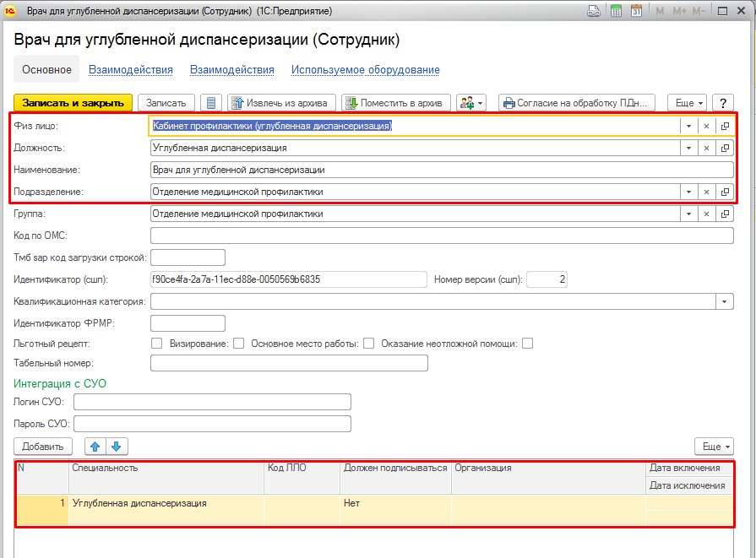Click the Записать и закрыть button
The width and height of the screenshot is (756, 558).
73,103
